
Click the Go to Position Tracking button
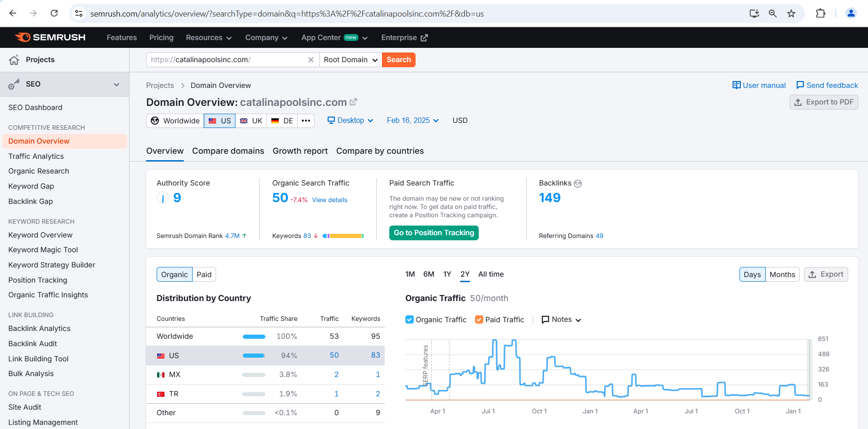[x=434, y=233]
